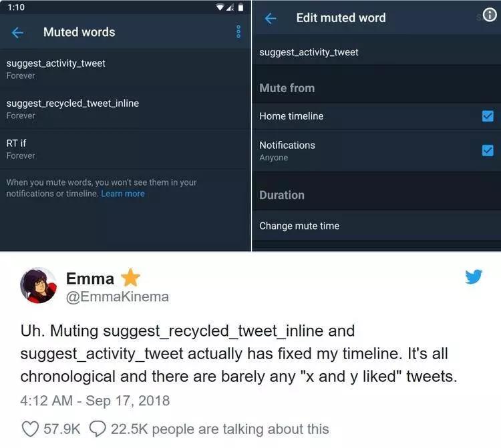Screen dimensions: 501x448
Task: Follow the Learn more link
Action: [123, 194]
